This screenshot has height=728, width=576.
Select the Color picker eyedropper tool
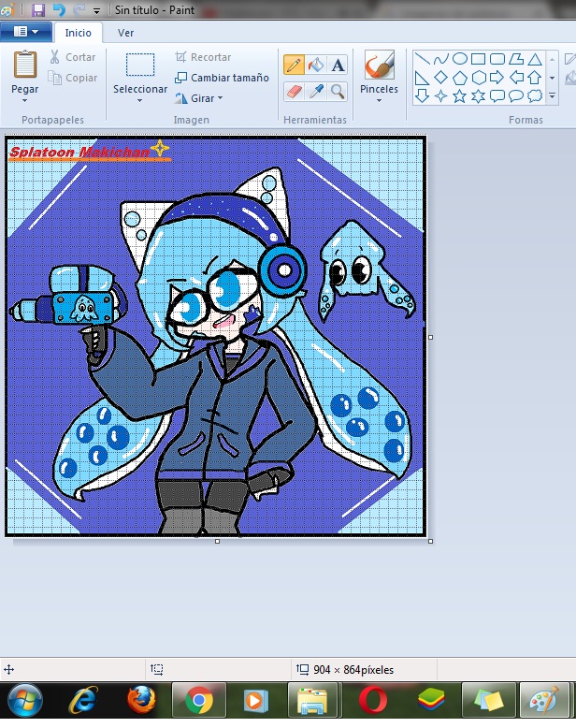[316, 92]
